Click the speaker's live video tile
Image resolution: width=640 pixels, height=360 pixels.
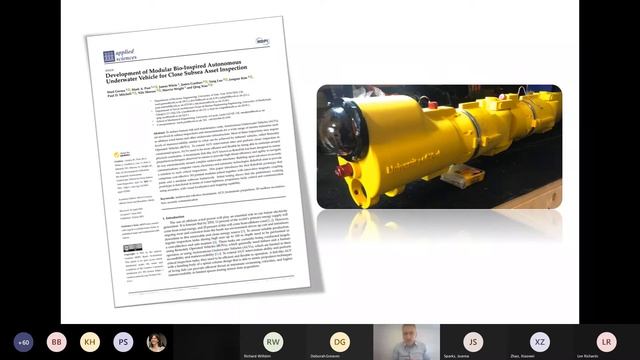[x=407, y=342]
